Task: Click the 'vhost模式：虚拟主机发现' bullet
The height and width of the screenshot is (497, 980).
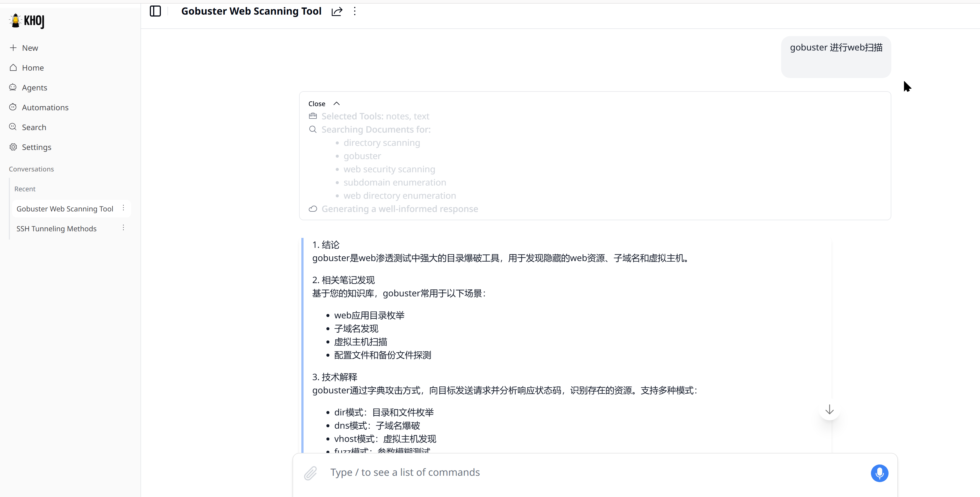Action: 385,439
